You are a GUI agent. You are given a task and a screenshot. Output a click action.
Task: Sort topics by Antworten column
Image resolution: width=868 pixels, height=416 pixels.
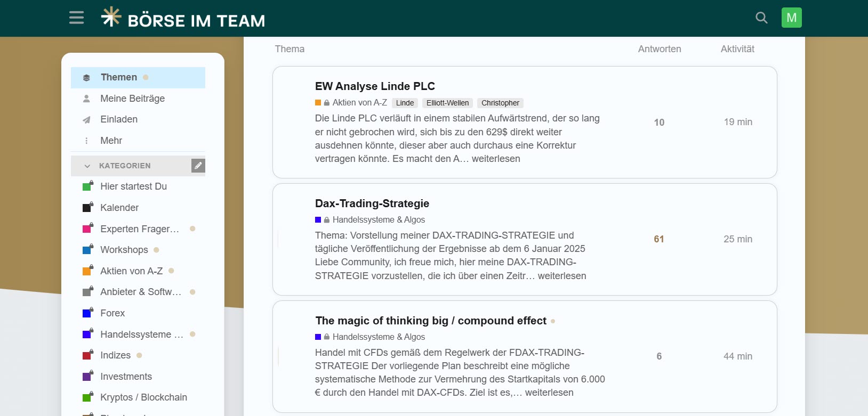tap(659, 49)
